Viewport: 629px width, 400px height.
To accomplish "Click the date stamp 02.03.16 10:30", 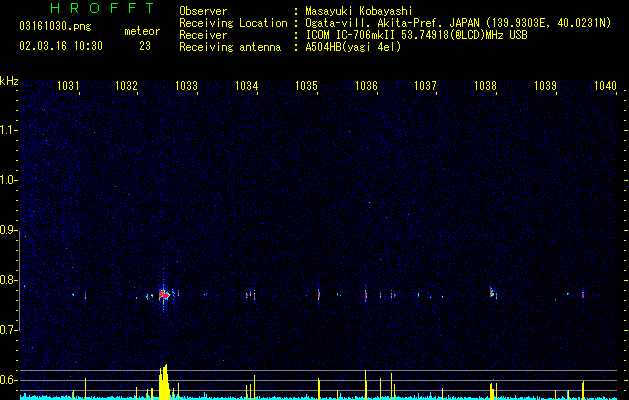I will 61,46.
